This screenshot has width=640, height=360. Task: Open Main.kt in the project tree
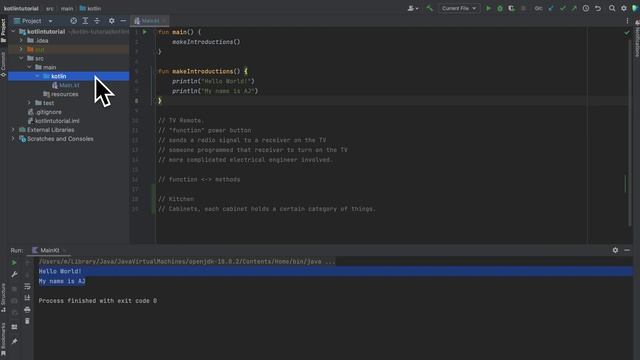(69, 85)
